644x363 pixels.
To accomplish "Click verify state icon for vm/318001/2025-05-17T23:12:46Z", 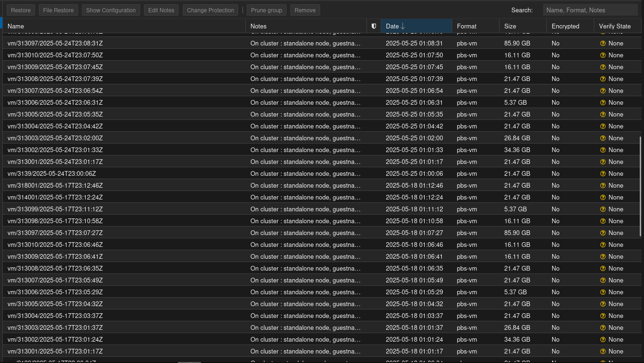I will pyautogui.click(x=603, y=186).
